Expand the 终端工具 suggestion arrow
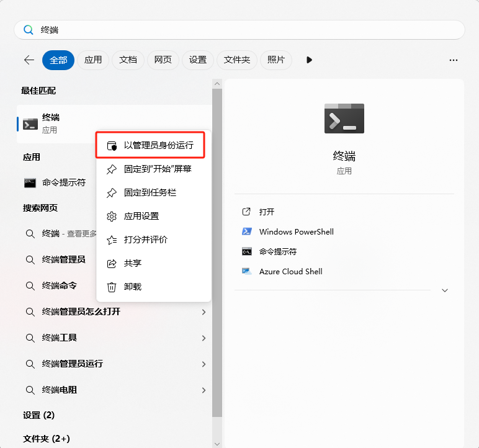479x448 pixels. 204,338
